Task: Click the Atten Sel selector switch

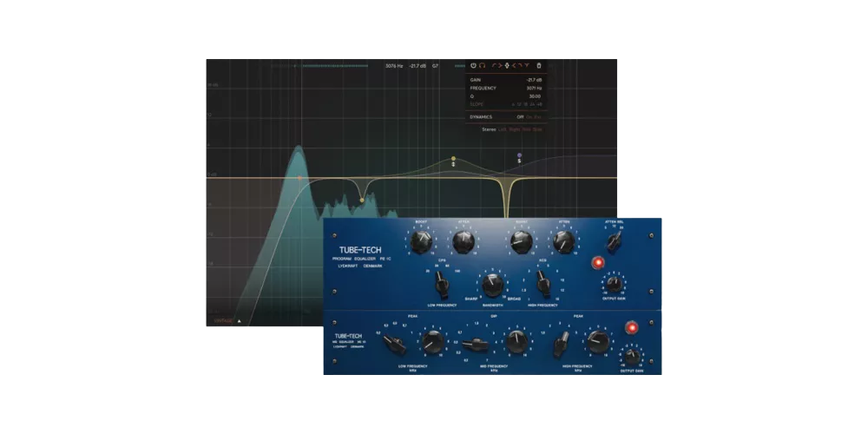Action: pyautogui.click(x=614, y=240)
